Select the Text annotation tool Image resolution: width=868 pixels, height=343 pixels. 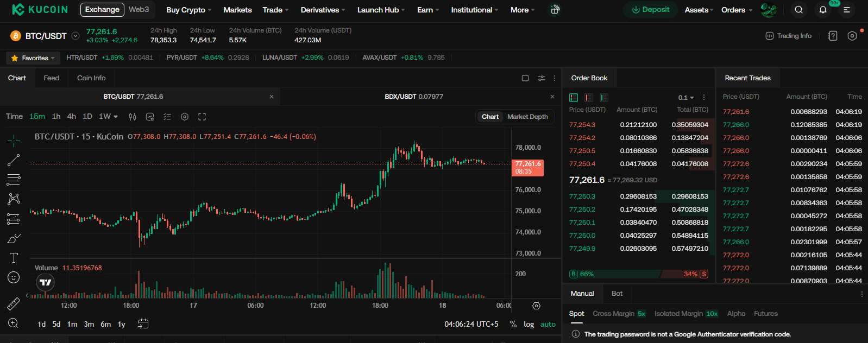[14, 258]
